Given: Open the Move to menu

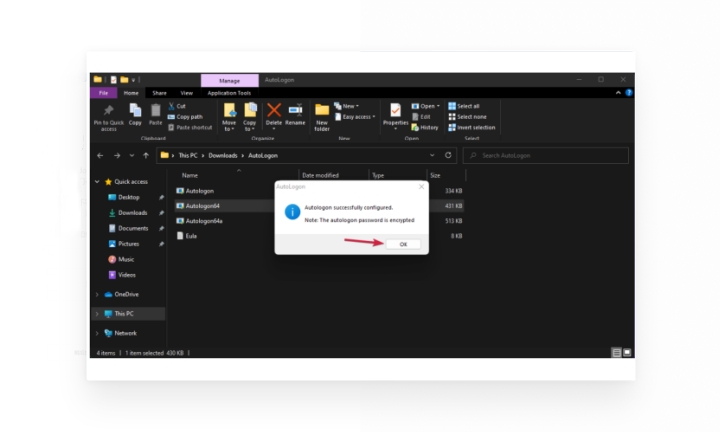Looking at the screenshot, I should click(x=229, y=117).
